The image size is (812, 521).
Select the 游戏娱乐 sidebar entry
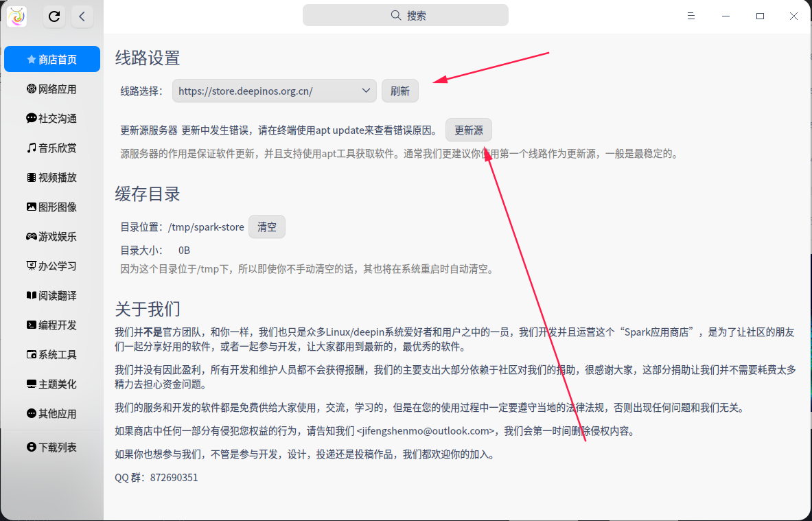click(51, 236)
